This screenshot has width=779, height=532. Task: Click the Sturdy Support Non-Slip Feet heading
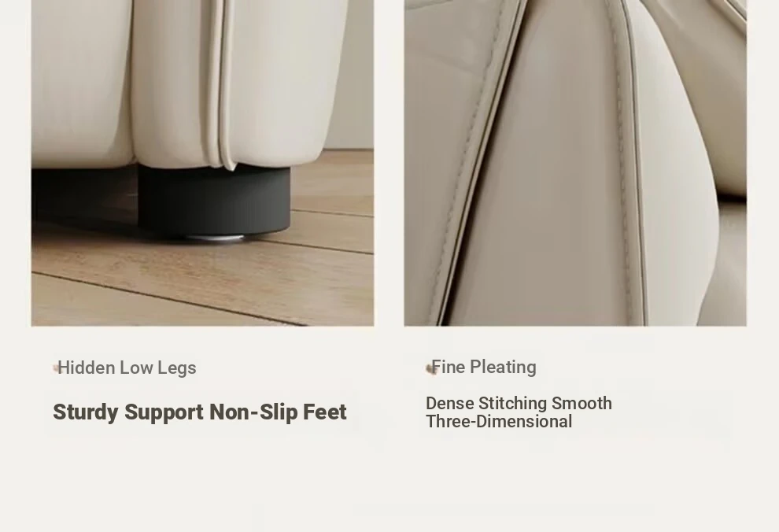point(200,412)
